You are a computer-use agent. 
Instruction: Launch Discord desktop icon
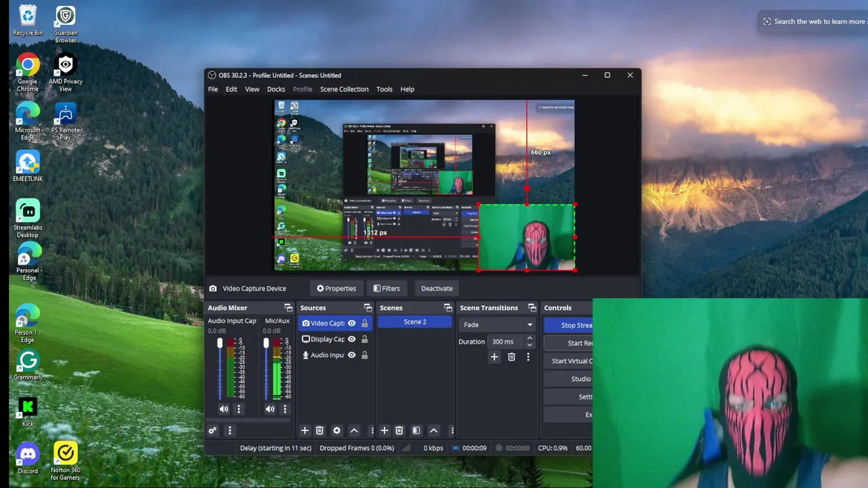(28, 458)
